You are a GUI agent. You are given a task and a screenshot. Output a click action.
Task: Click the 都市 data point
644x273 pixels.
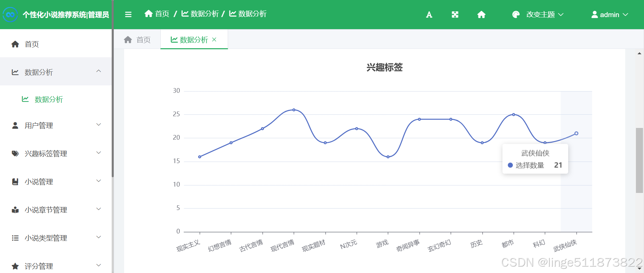coord(514,115)
